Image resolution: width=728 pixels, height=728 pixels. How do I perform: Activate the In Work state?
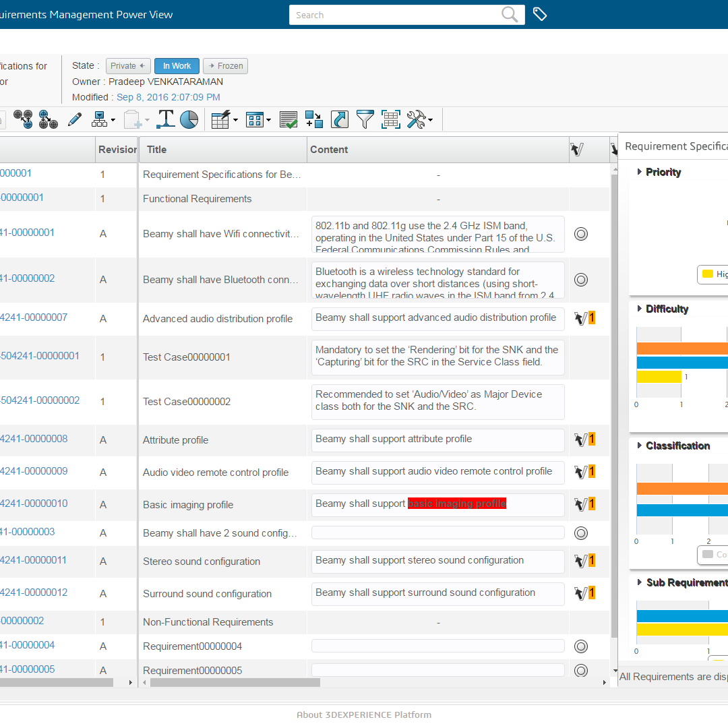point(176,65)
